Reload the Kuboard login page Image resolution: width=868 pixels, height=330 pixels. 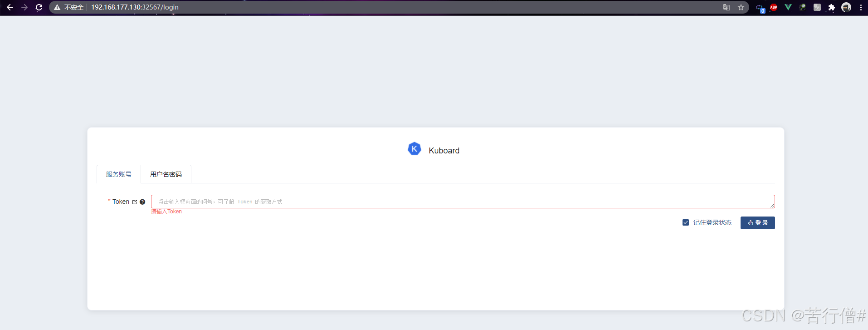coord(39,7)
